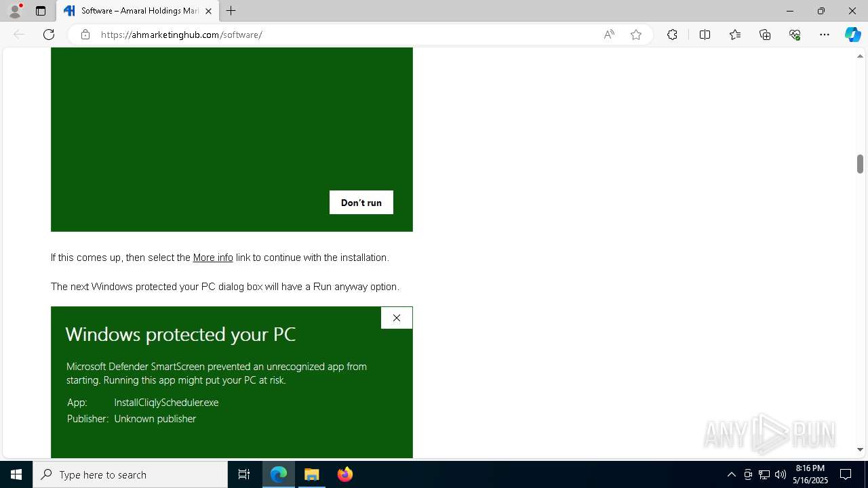Screen dimensions: 868x488
Task: Open Settings and more menu
Action: coord(825,35)
